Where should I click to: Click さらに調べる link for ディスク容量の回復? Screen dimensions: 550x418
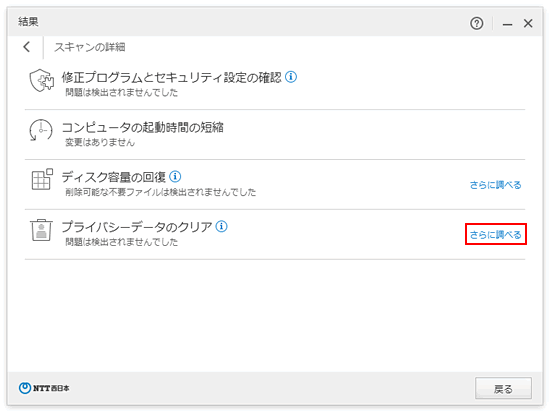pos(495,185)
